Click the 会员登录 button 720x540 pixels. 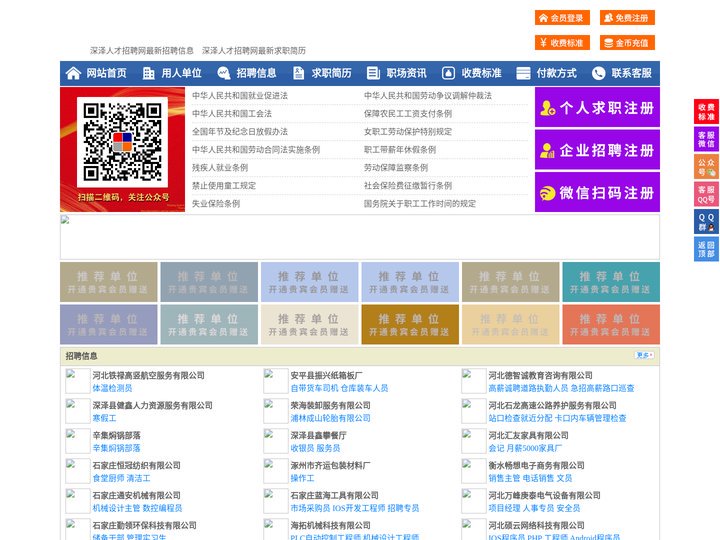pyautogui.click(x=562, y=18)
